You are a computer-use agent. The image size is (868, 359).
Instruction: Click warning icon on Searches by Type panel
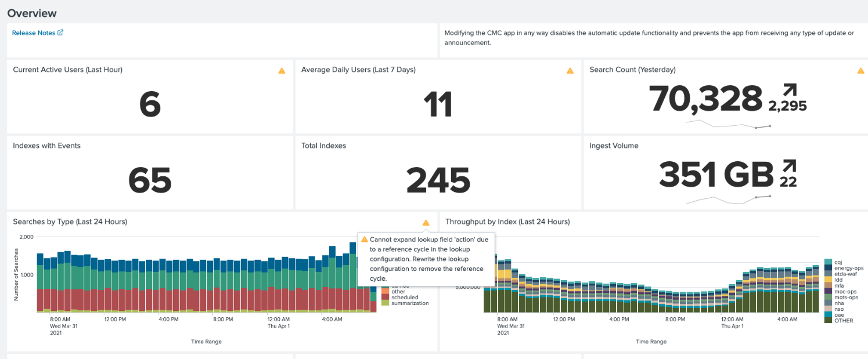[x=426, y=223]
